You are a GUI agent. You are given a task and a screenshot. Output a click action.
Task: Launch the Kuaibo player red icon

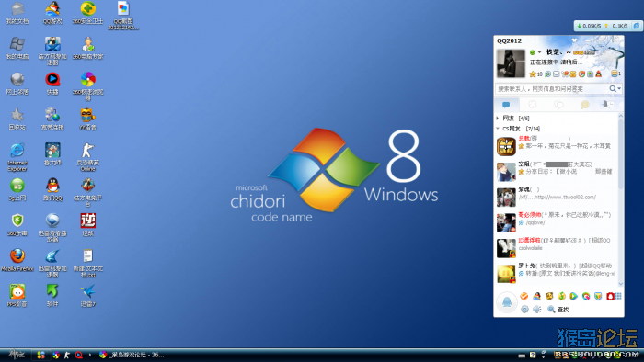click(52, 84)
